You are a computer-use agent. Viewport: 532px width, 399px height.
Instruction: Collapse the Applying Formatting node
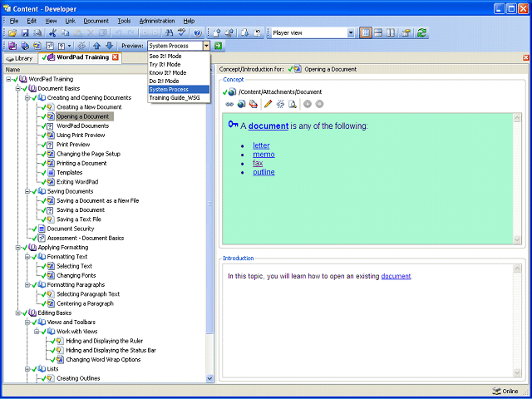tap(17, 248)
